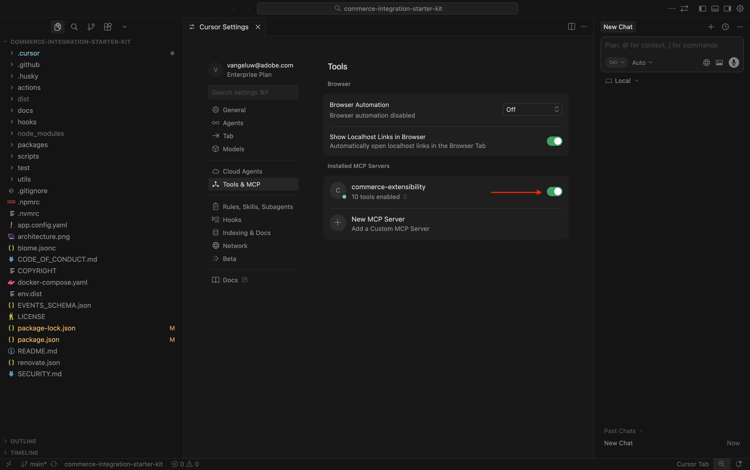Open settings gear icon in title bar
The width and height of the screenshot is (750, 470).
(740, 9)
